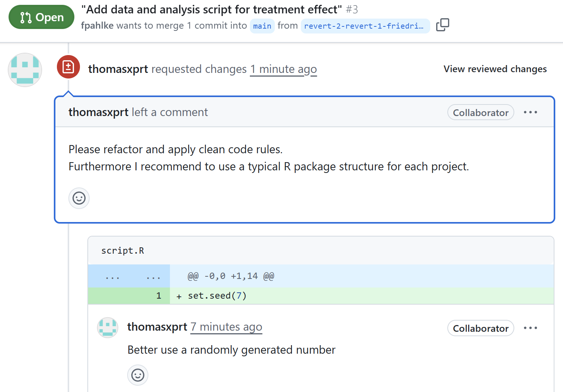Open the script.R file link
Screen dimensions: 563x392
pyautogui.click(x=122, y=251)
